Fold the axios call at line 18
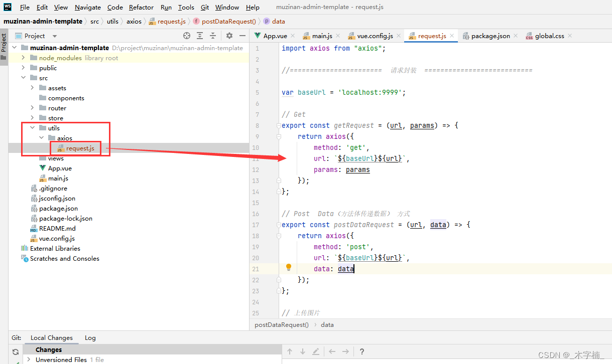Screen dimensions: 612x364 [x=279, y=236]
